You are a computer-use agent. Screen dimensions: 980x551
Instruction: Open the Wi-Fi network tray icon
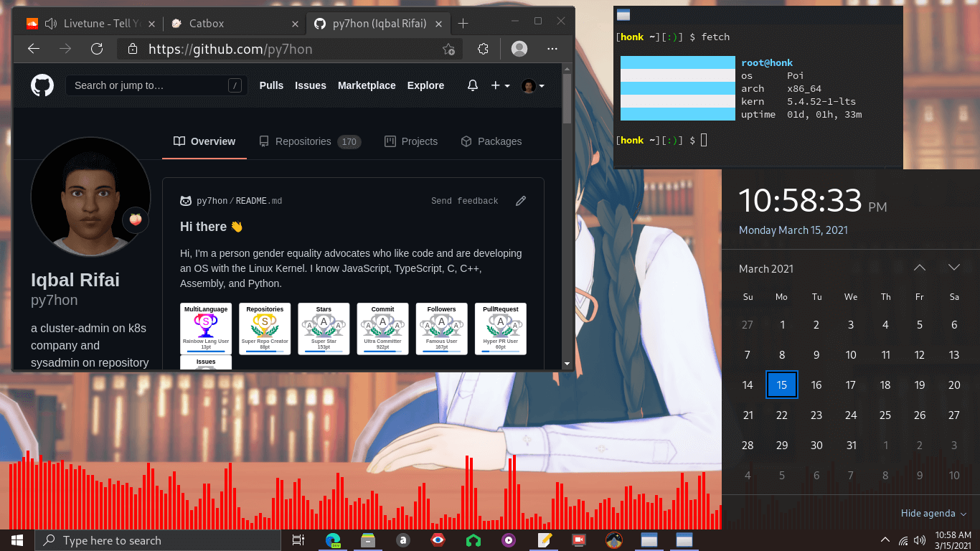point(903,540)
